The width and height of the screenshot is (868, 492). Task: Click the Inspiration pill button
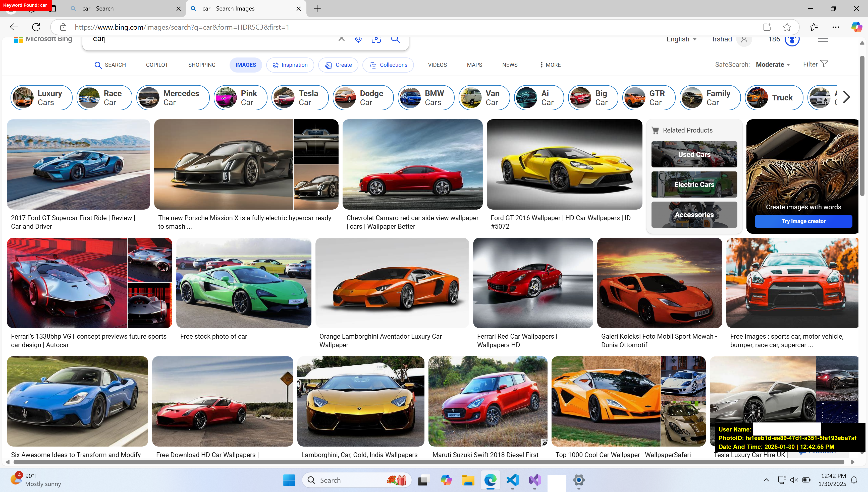[290, 65]
